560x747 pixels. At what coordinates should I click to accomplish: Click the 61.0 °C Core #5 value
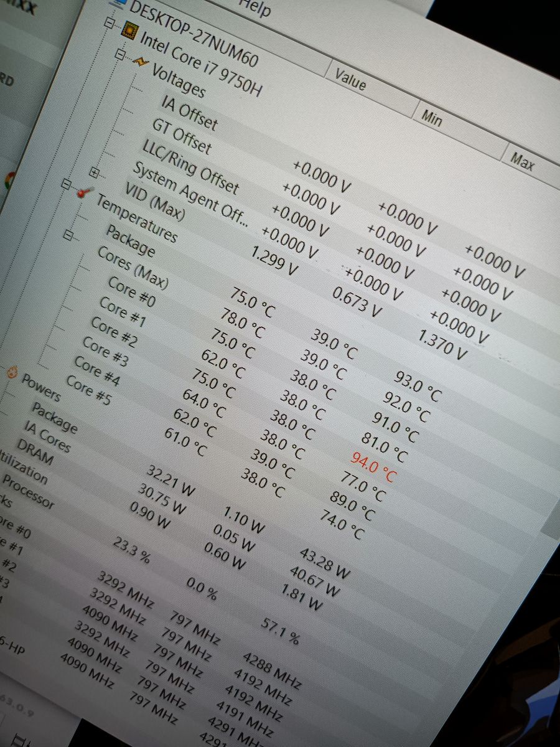pyautogui.click(x=186, y=442)
